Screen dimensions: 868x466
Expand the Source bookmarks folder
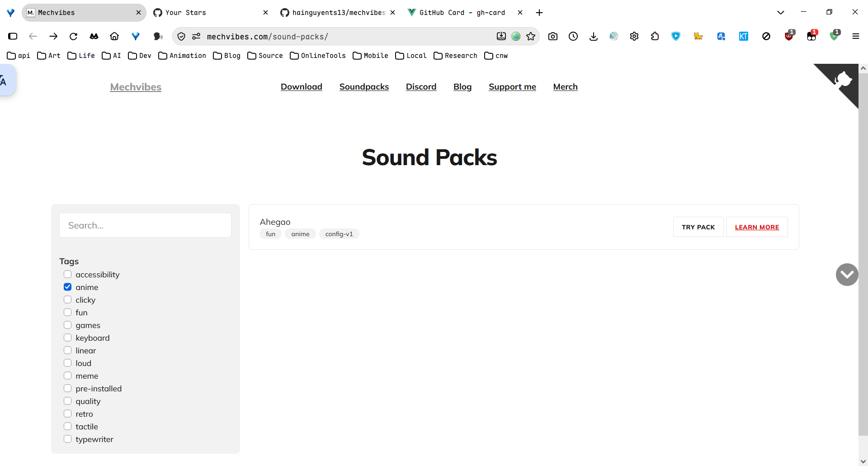click(x=265, y=56)
